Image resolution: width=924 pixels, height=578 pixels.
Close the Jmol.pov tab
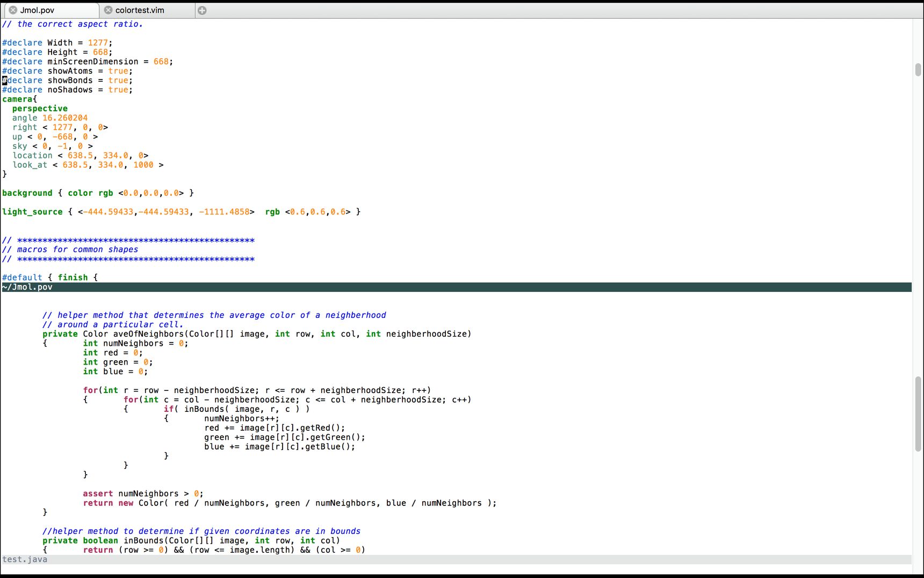(13, 10)
